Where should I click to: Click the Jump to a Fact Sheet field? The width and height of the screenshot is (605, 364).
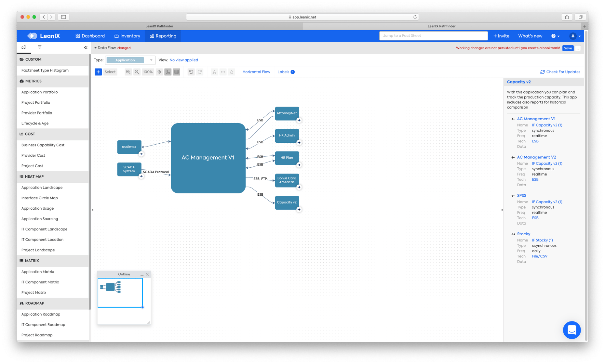pyautogui.click(x=433, y=35)
